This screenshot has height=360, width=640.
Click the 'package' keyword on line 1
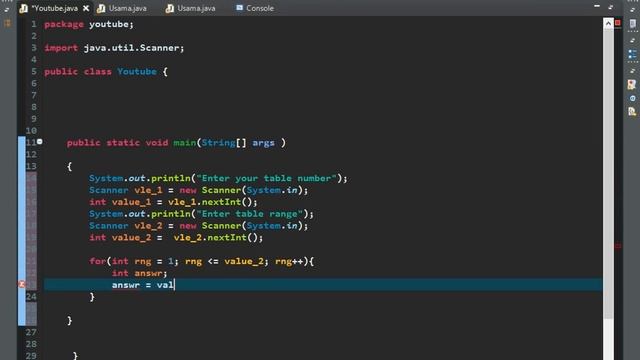[64, 24]
